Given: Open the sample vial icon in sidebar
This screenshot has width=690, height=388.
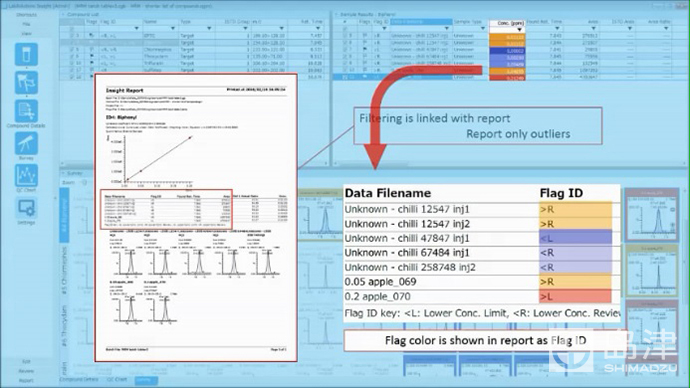Looking at the screenshot, I should point(26,55).
